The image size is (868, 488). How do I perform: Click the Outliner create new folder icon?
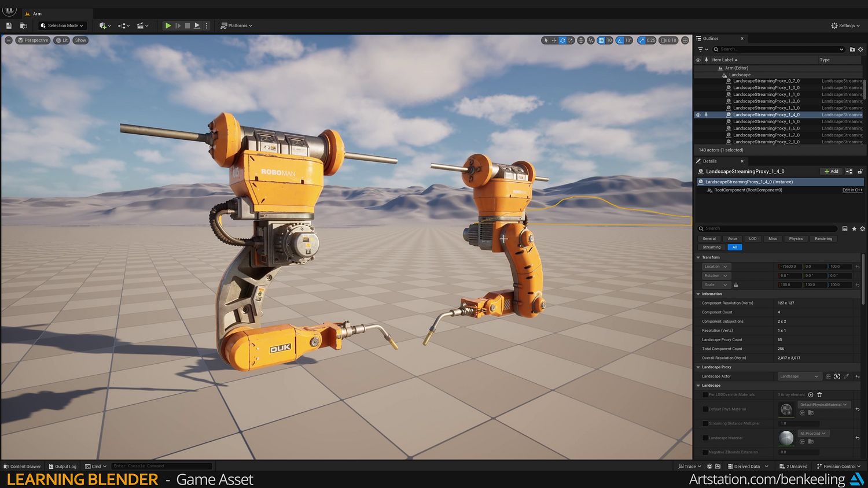pyautogui.click(x=852, y=50)
